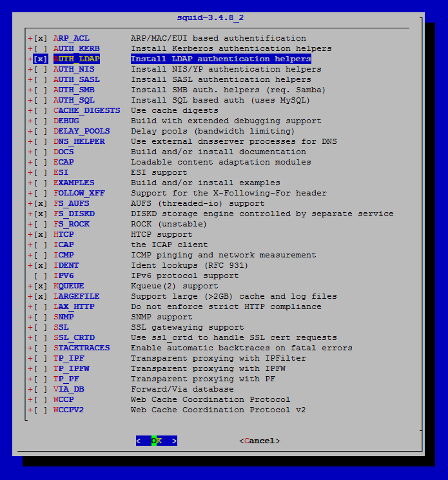Disable the FS_DISKD checkbox

(x=41, y=214)
